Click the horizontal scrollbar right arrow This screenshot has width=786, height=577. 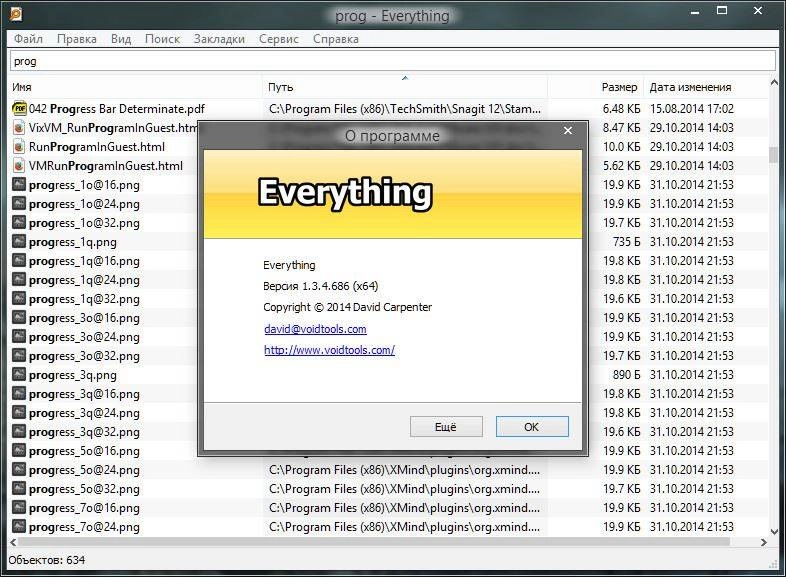pyautogui.click(x=763, y=542)
